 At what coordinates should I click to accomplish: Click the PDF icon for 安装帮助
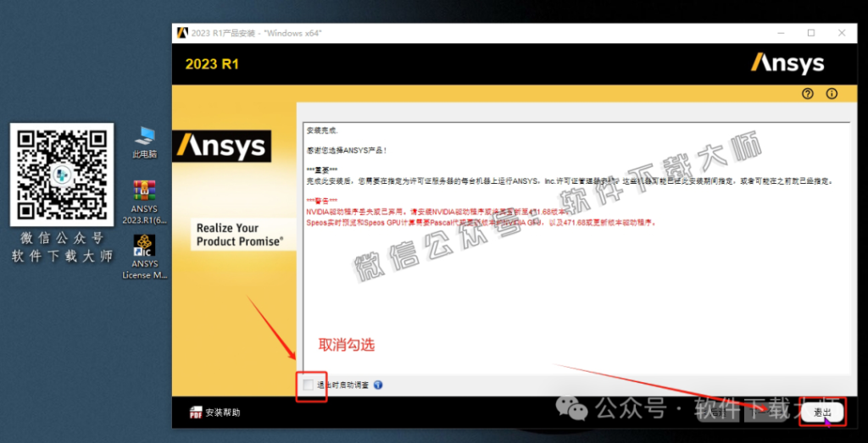[x=196, y=413]
